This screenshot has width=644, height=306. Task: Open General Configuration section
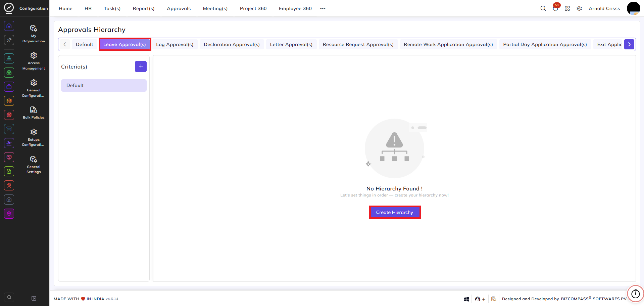point(34,88)
